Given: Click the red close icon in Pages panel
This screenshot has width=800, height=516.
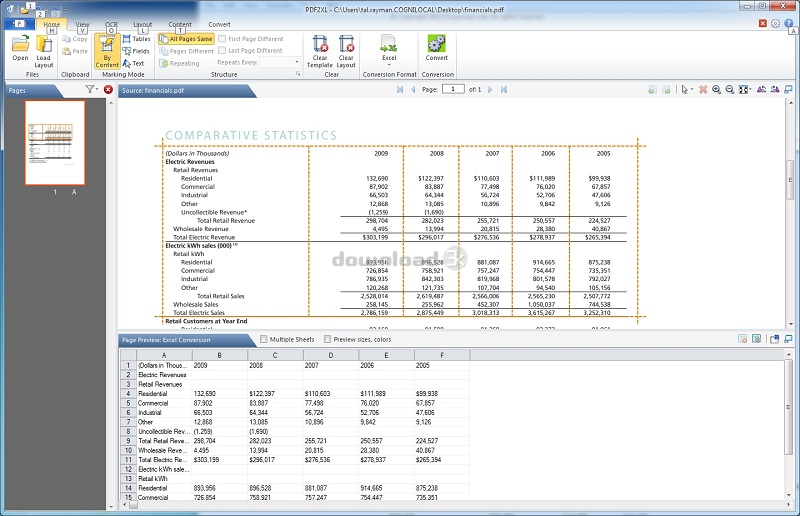Looking at the screenshot, I should click(108, 89).
